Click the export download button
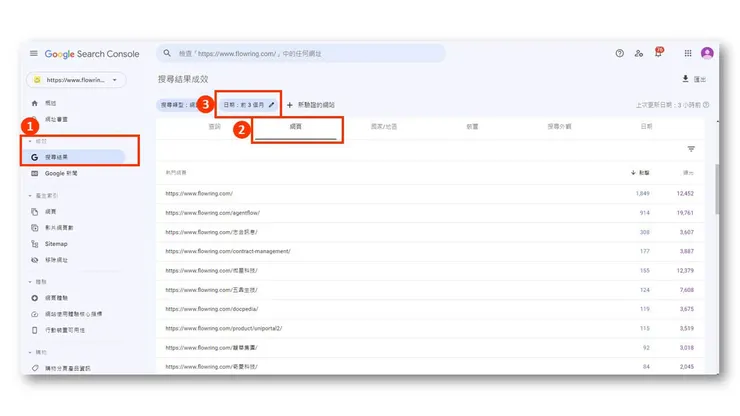The height and width of the screenshot is (416, 740). click(694, 79)
